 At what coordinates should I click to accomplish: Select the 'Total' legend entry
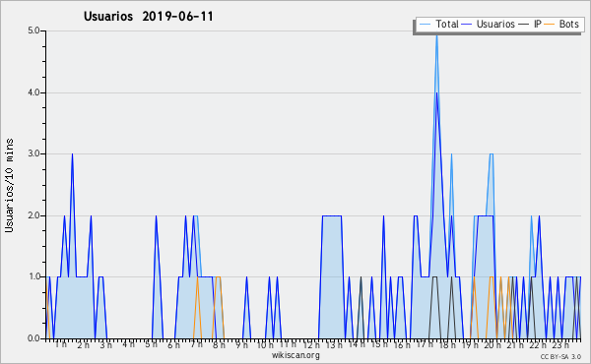click(x=446, y=24)
